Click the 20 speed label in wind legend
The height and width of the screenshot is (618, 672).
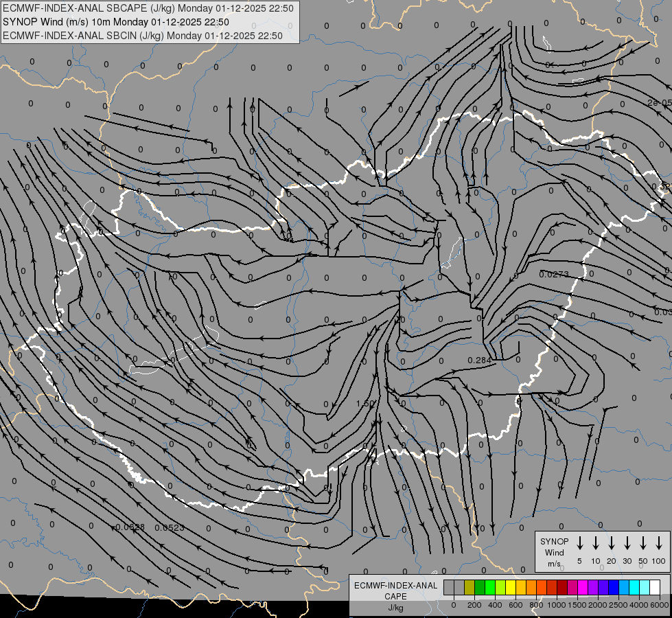click(x=611, y=561)
